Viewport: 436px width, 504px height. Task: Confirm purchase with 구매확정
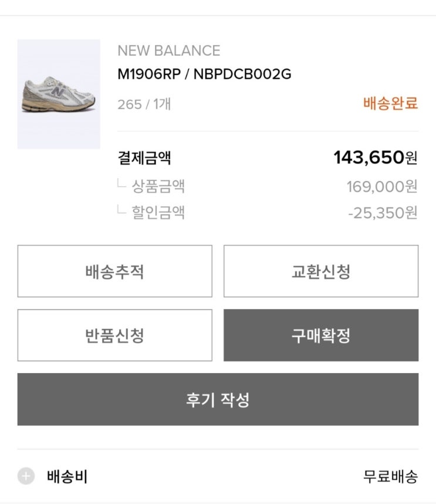click(x=320, y=335)
